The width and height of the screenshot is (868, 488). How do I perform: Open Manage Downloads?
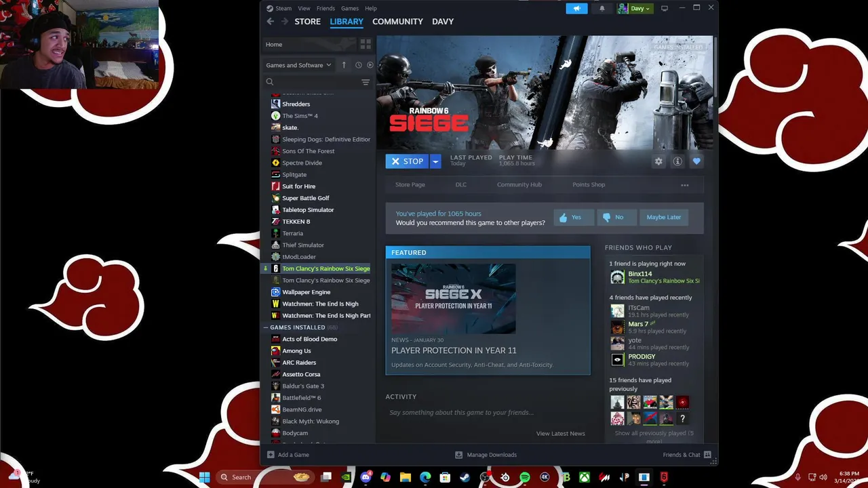(x=486, y=455)
